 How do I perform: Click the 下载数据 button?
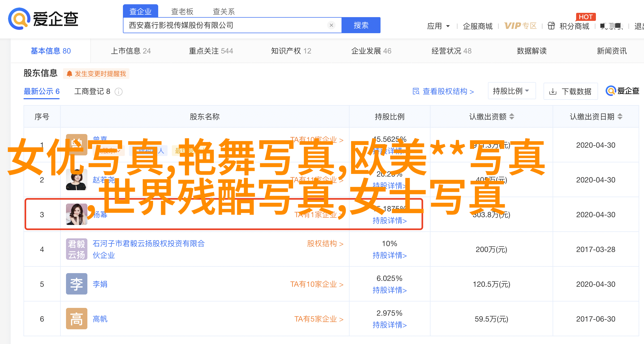coord(571,91)
